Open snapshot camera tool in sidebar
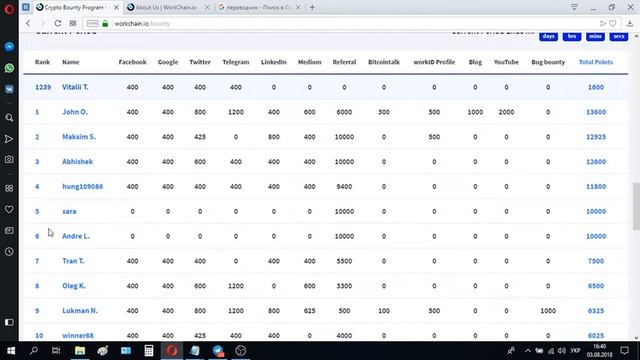This screenshot has height=360, width=640. (9, 160)
